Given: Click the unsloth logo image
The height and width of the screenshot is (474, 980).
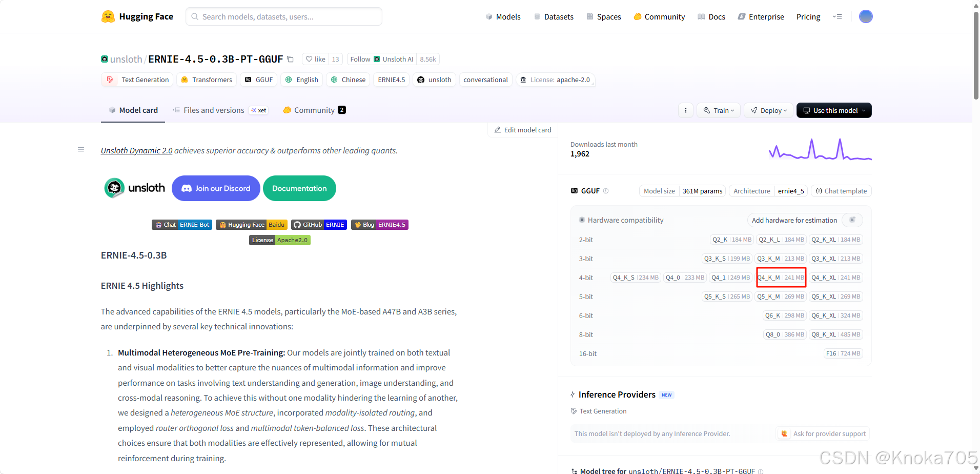Looking at the screenshot, I should [134, 188].
